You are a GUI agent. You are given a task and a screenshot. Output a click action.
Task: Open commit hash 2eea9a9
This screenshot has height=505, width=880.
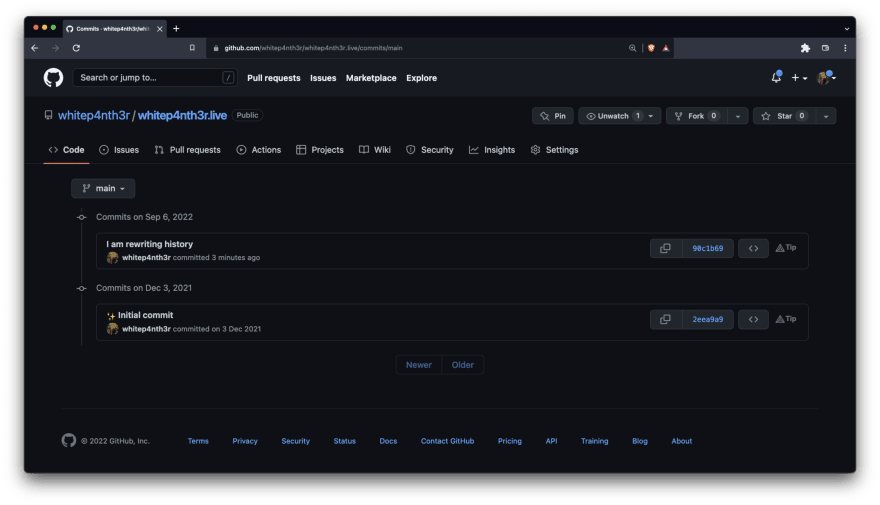click(x=708, y=319)
